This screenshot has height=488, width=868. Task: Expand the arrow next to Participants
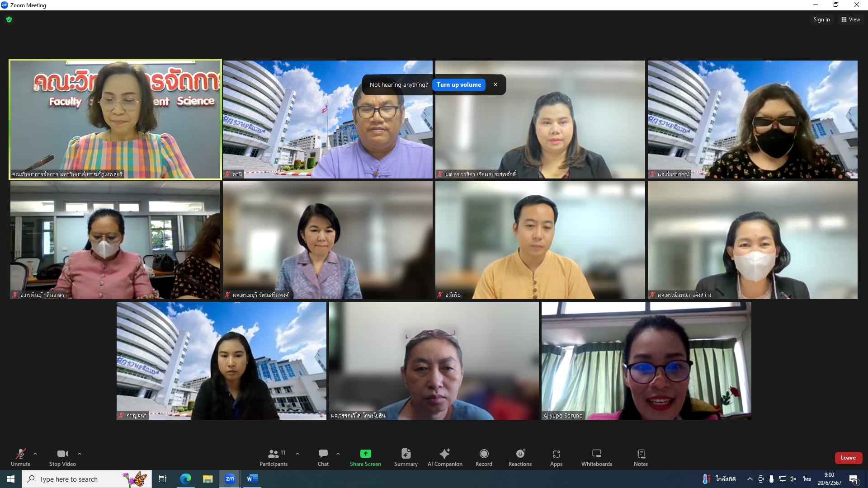coord(297,454)
